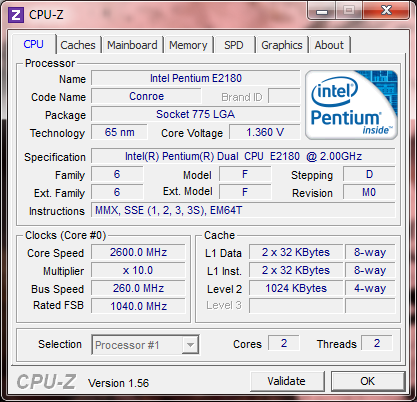Click the Cores value 2

click(x=284, y=343)
